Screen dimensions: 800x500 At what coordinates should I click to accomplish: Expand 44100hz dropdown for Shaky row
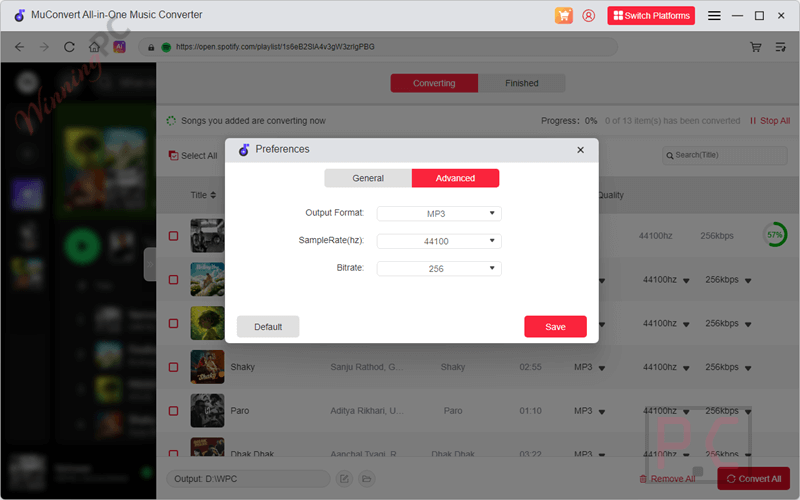(x=686, y=368)
